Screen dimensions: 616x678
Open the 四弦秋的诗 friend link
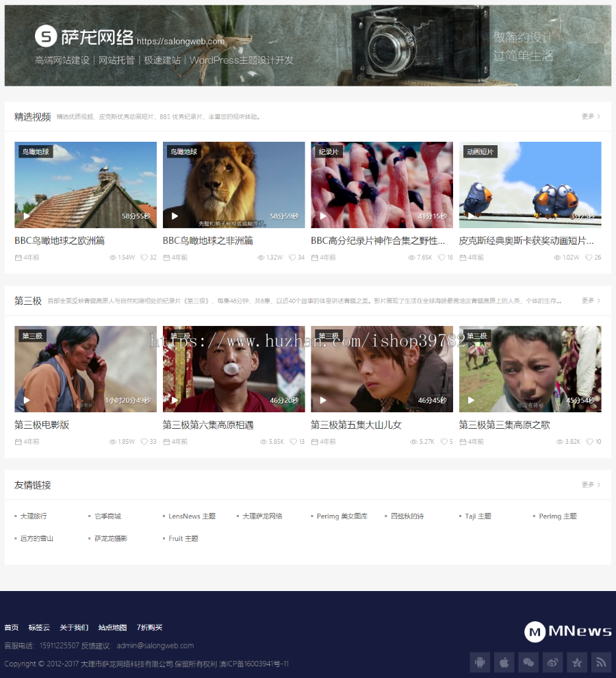point(407,516)
